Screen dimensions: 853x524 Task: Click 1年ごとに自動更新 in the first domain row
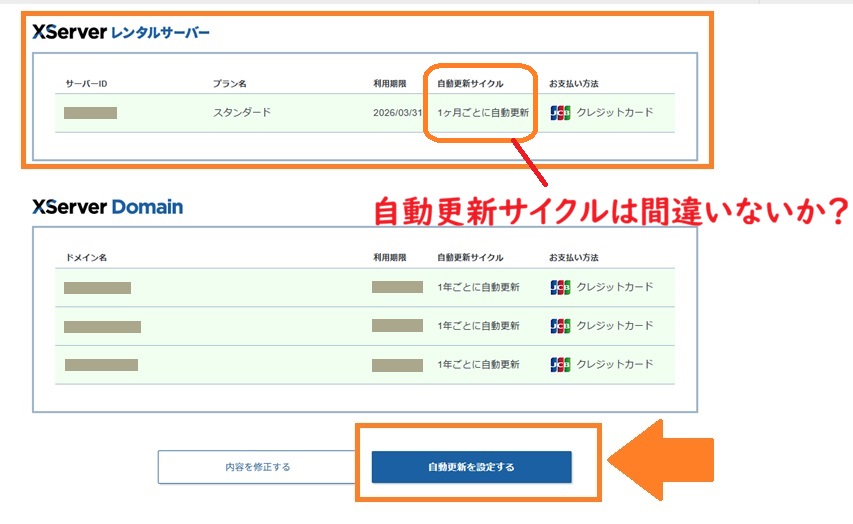[x=478, y=287]
